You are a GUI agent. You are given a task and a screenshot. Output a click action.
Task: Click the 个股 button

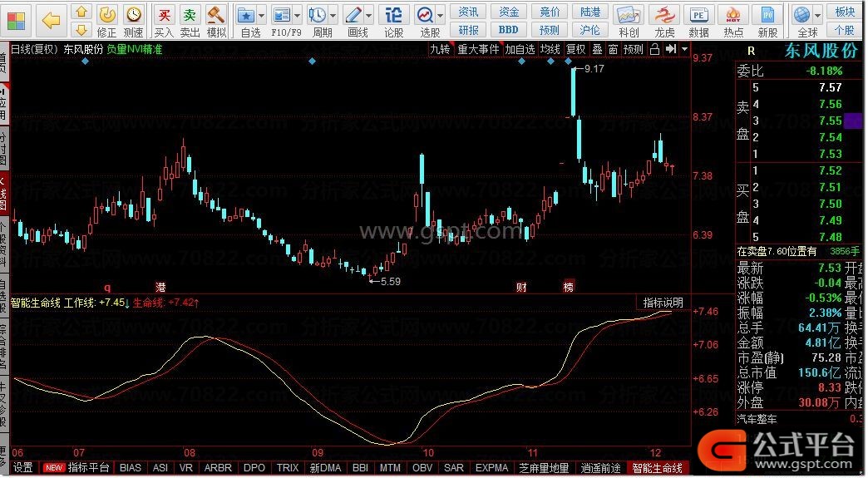point(846,30)
